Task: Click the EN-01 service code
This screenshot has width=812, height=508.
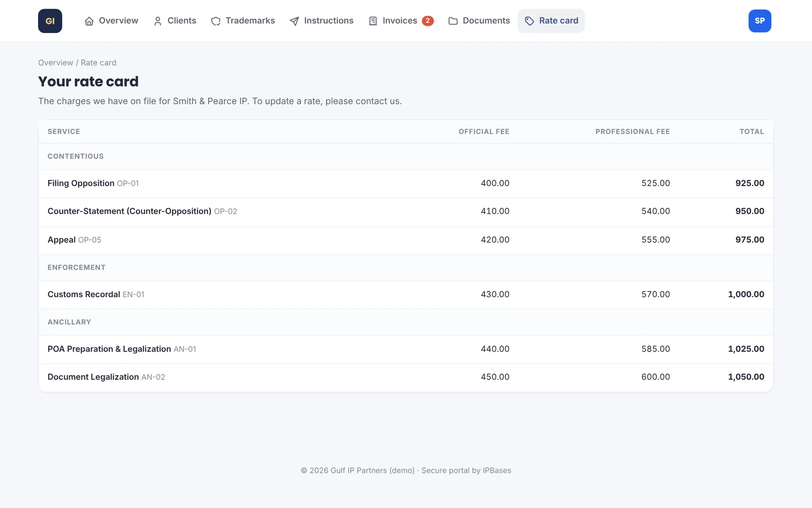Action: coord(133,295)
